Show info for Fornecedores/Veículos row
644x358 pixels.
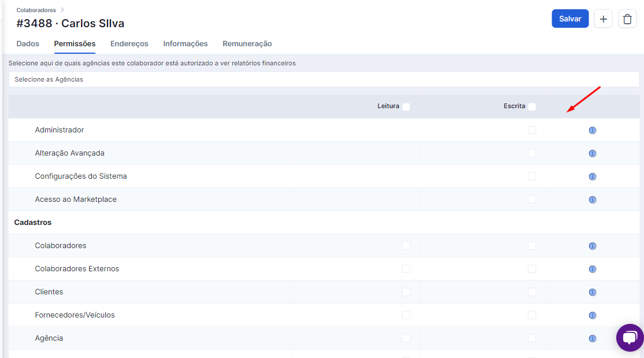point(592,315)
